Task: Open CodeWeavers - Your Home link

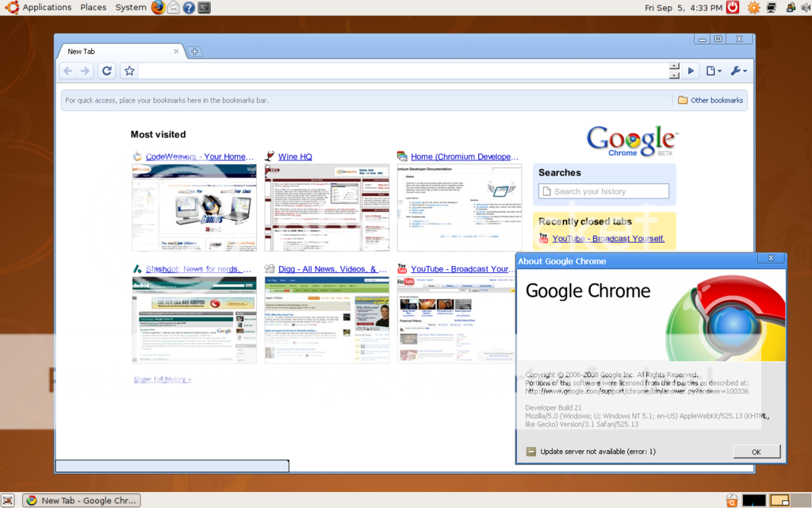Action: click(x=199, y=156)
